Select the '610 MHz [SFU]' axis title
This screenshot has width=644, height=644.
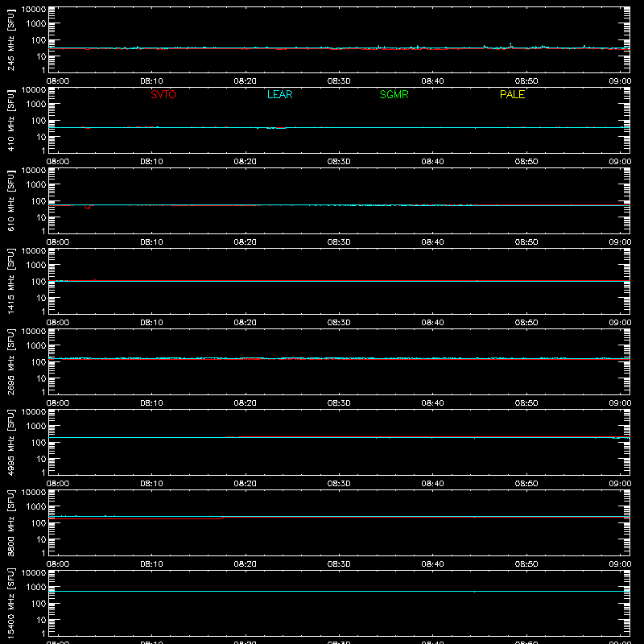click(x=10, y=200)
